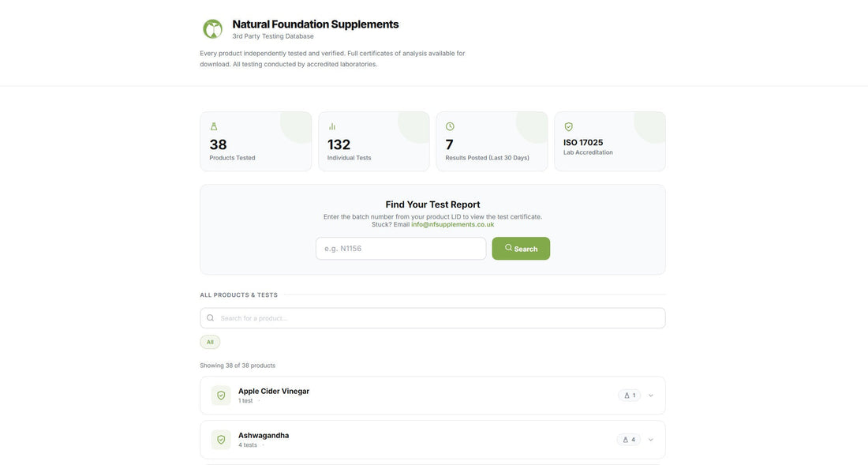Expand the Apple Cider Vinegar row chevron

pyautogui.click(x=651, y=396)
